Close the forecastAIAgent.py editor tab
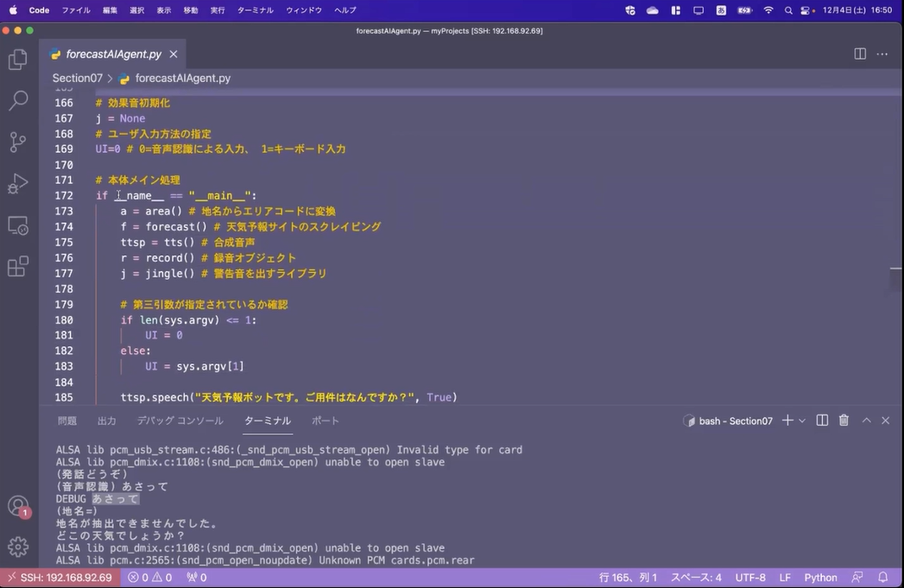This screenshot has width=904, height=588. 174,54
